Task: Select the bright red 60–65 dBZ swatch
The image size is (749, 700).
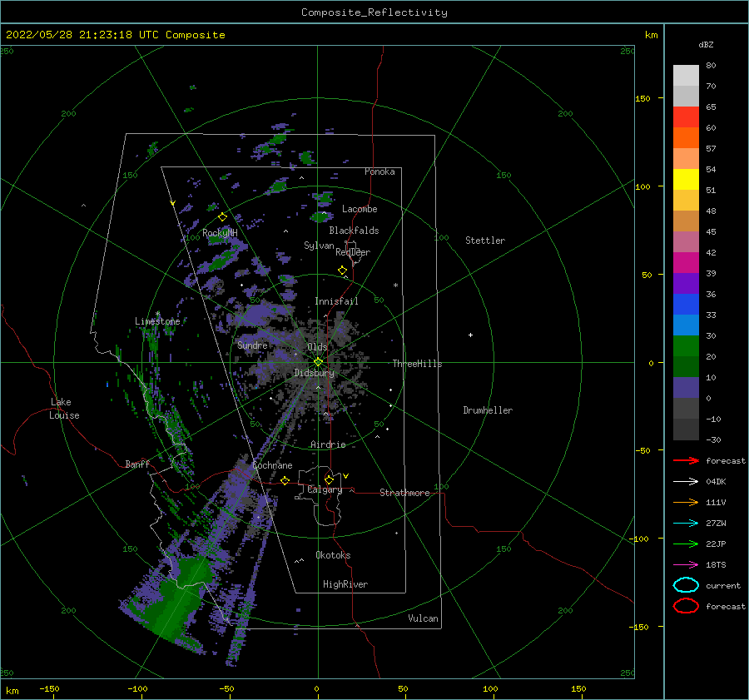Action: tap(686, 117)
